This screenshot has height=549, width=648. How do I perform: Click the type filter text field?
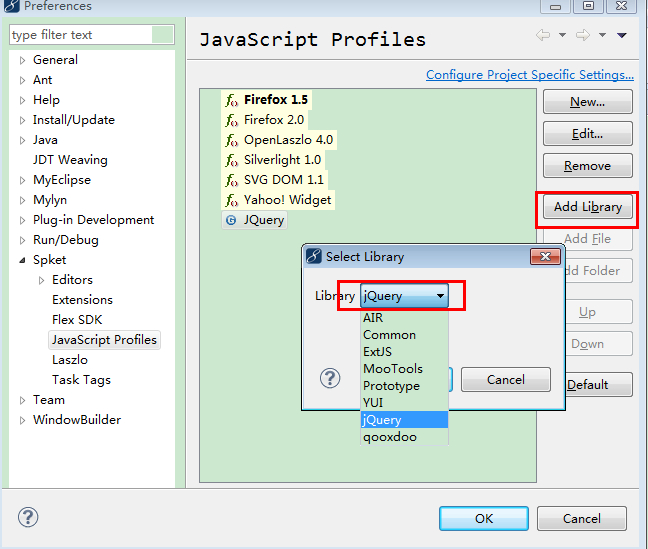[92, 35]
